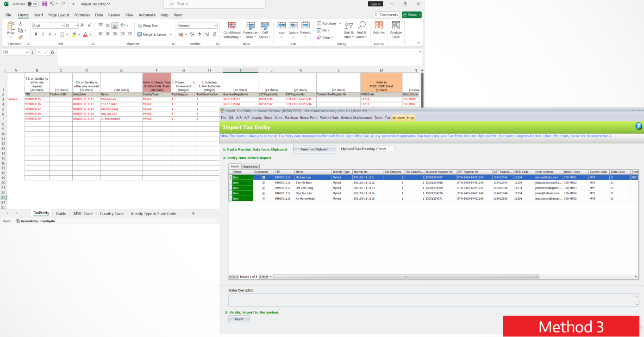This screenshot has width=644, height=337.
Task: Click the Decrease Decimal icon
Action: (214, 34)
